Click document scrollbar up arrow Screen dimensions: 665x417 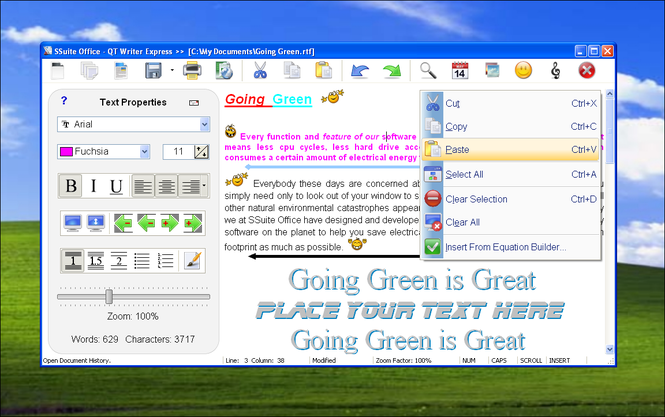[610, 93]
